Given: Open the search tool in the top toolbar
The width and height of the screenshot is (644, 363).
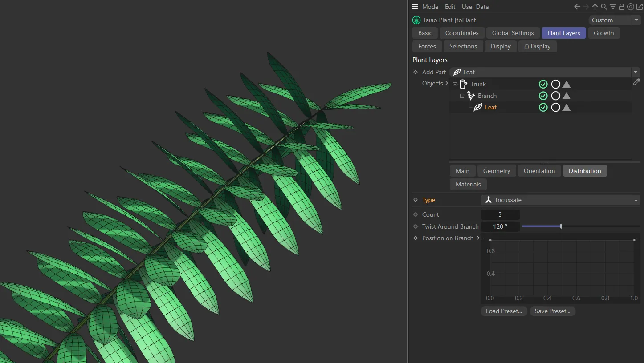Looking at the screenshot, I should (x=604, y=7).
